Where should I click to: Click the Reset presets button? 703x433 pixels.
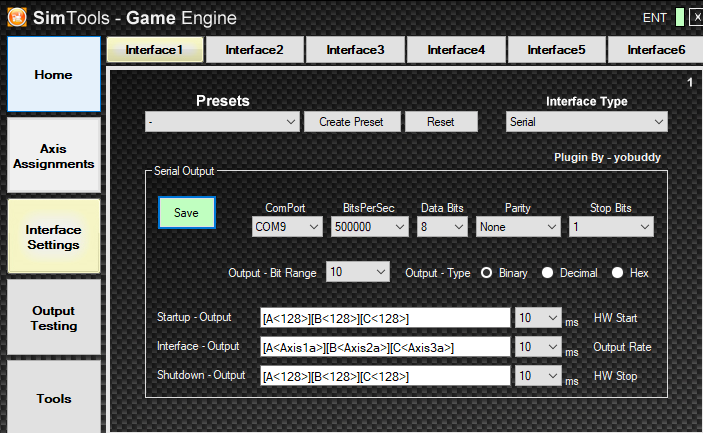(441, 122)
